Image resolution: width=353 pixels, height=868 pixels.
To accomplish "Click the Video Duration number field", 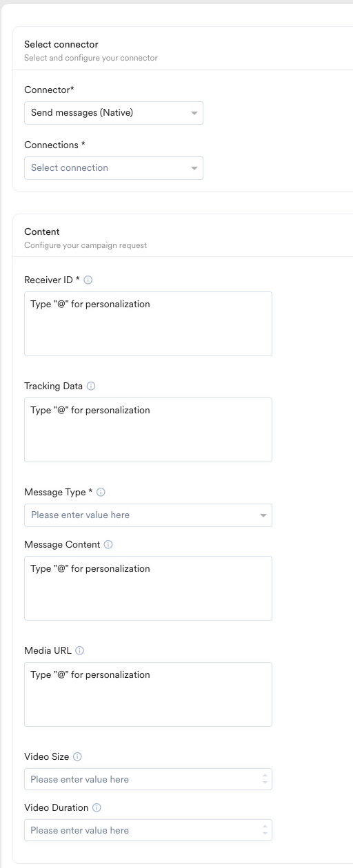I will pos(148,830).
